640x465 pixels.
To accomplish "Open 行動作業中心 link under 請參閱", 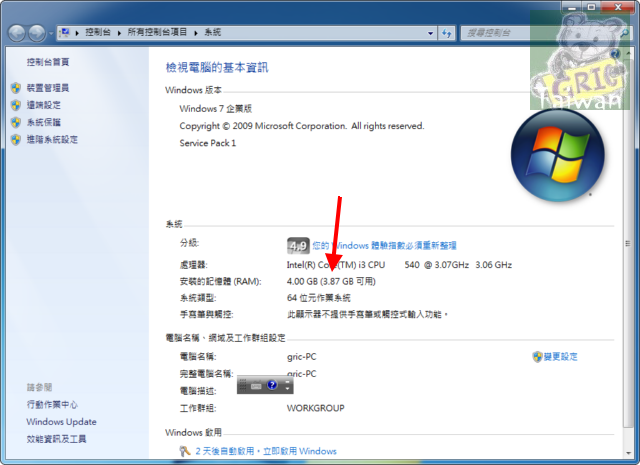I will click(52, 405).
